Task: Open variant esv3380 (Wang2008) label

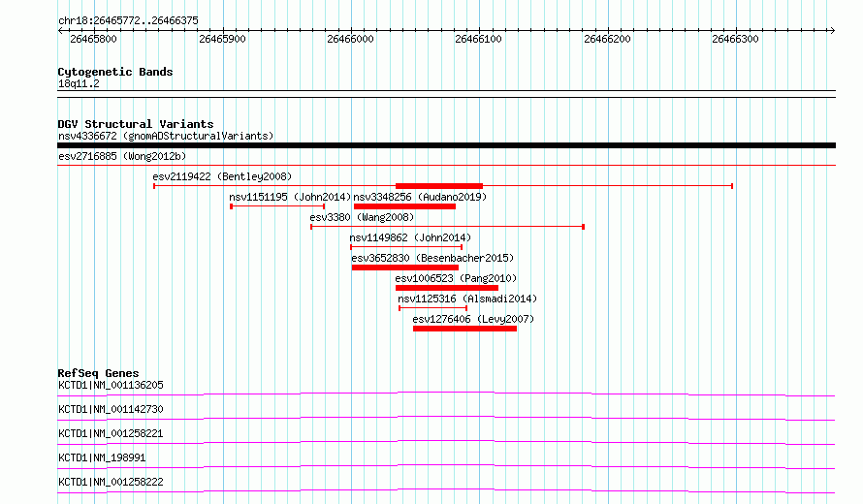Action: click(x=362, y=217)
